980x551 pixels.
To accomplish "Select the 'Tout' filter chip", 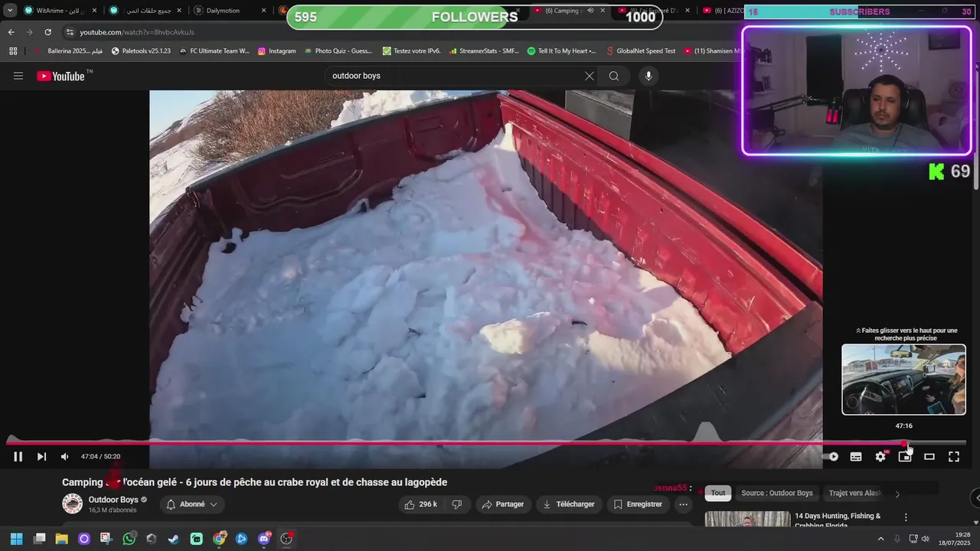I will [x=718, y=493].
